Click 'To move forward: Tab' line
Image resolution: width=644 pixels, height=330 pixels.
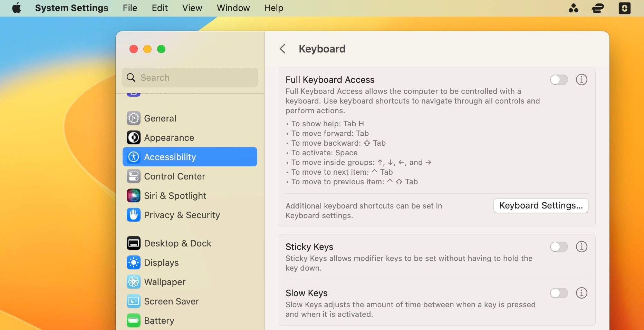[x=327, y=133]
